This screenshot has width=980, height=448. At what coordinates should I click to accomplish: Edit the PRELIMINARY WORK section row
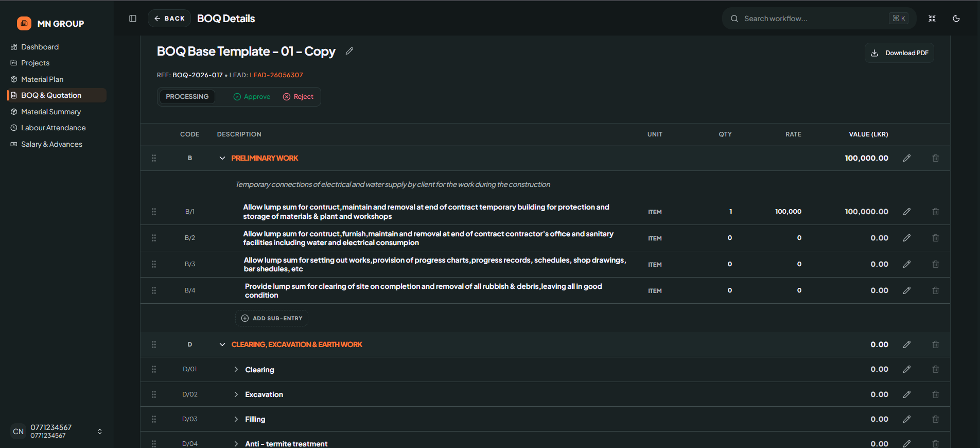click(907, 158)
